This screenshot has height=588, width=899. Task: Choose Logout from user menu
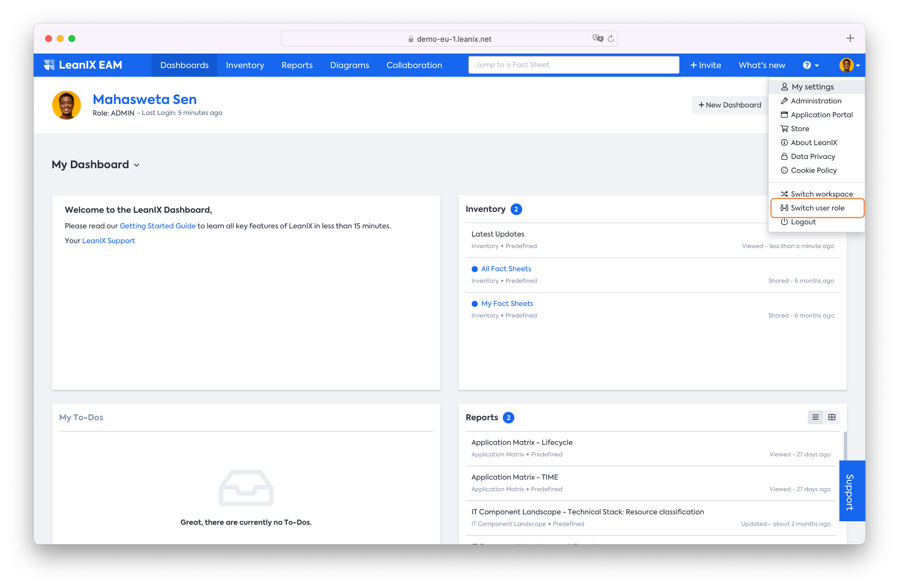[816, 222]
